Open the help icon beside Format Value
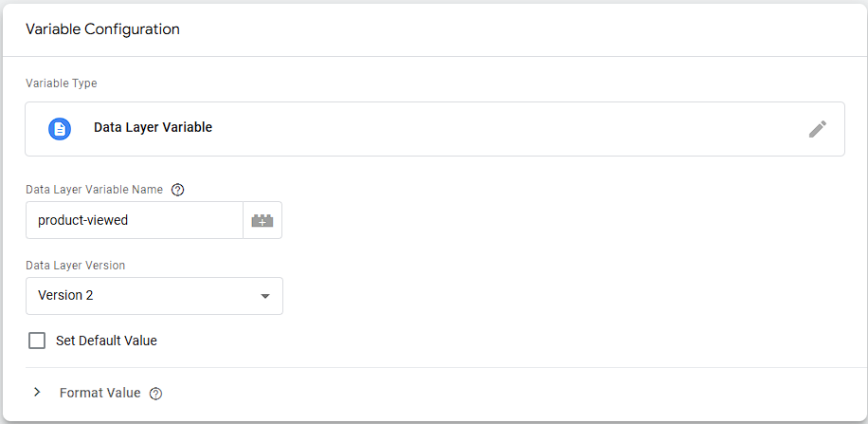 tap(156, 394)
